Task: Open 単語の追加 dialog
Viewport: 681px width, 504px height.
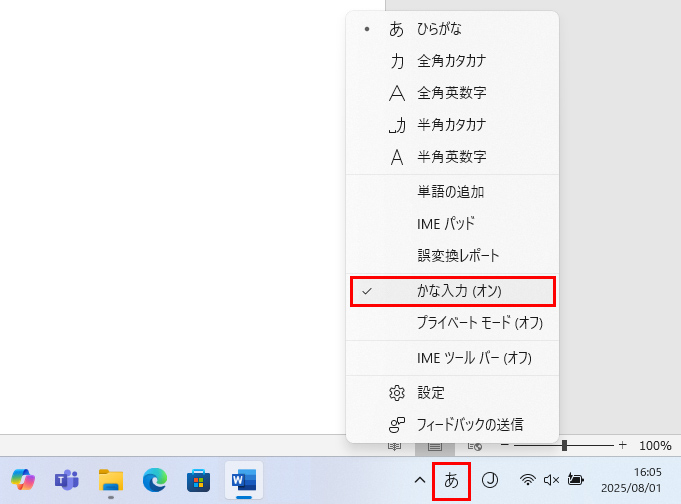Action: [452, 192]
